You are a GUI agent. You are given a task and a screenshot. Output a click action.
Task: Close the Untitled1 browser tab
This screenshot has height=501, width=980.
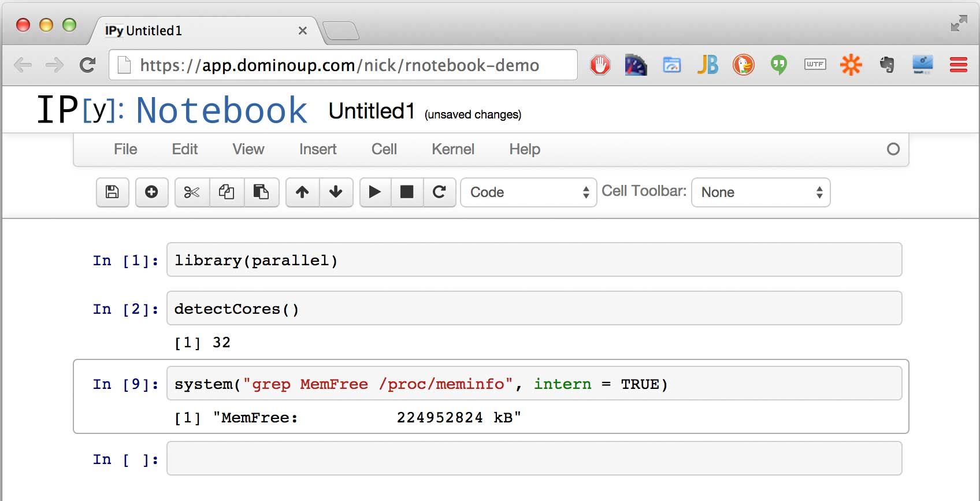[x=302, y=31]
